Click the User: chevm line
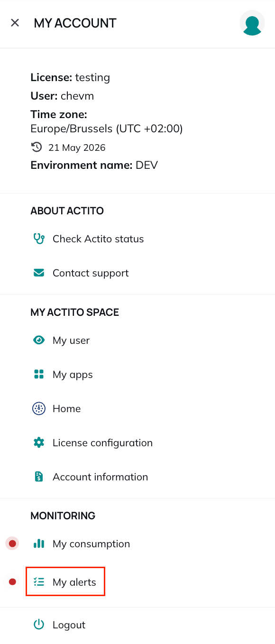Screen dimensions: 275x644 62,96
